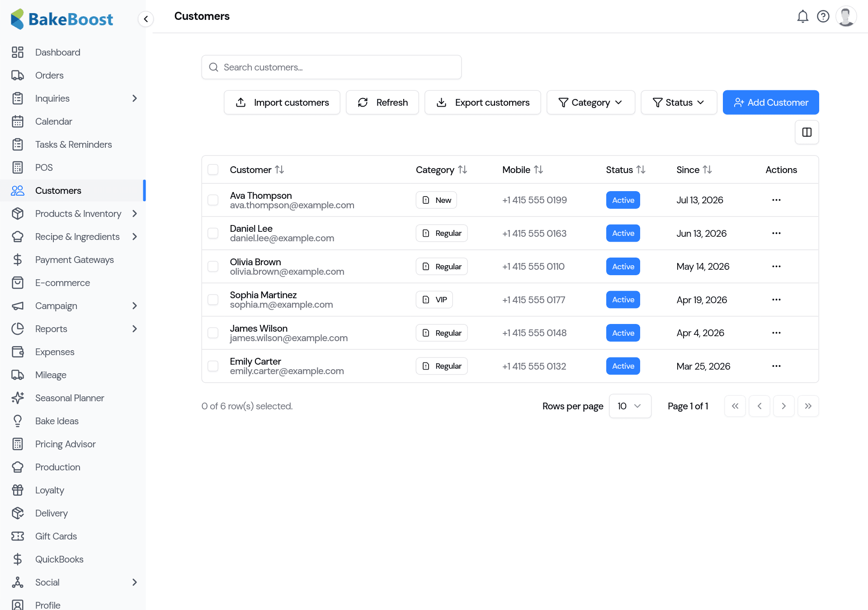
Task: Open actions menu for Emily Carter
Action: click(x=776, y=366)
